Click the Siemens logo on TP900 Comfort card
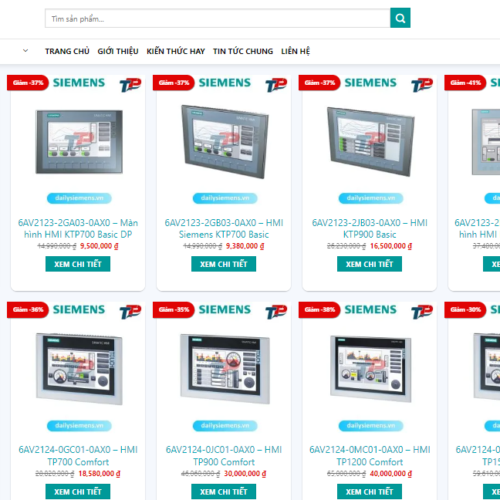500x500 pixels. pyautogui.click(x=225, y=310)
